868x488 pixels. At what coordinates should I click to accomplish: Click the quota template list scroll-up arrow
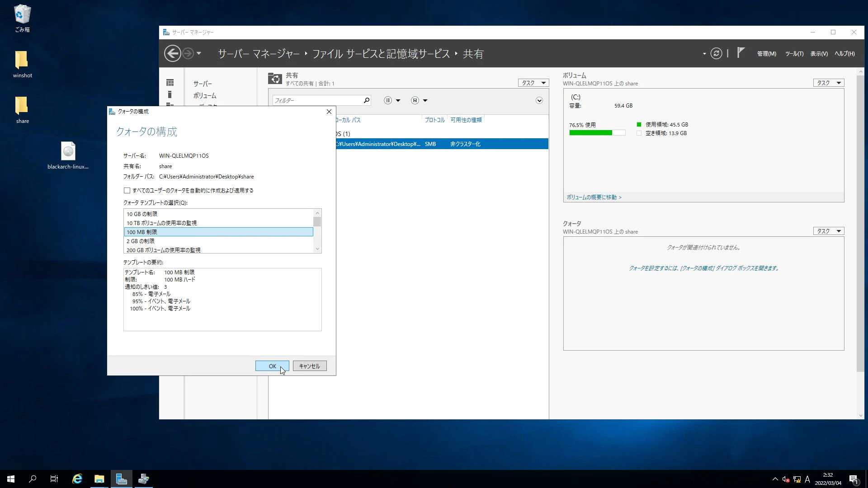click(317, 213)
